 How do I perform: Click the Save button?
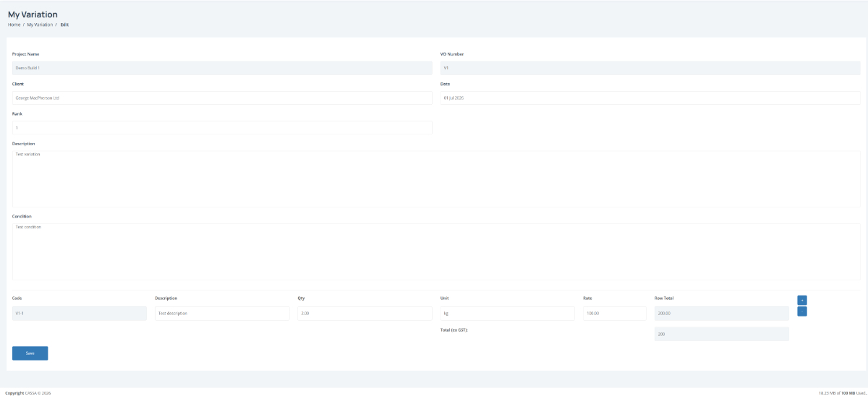click(x=30, y=353)
